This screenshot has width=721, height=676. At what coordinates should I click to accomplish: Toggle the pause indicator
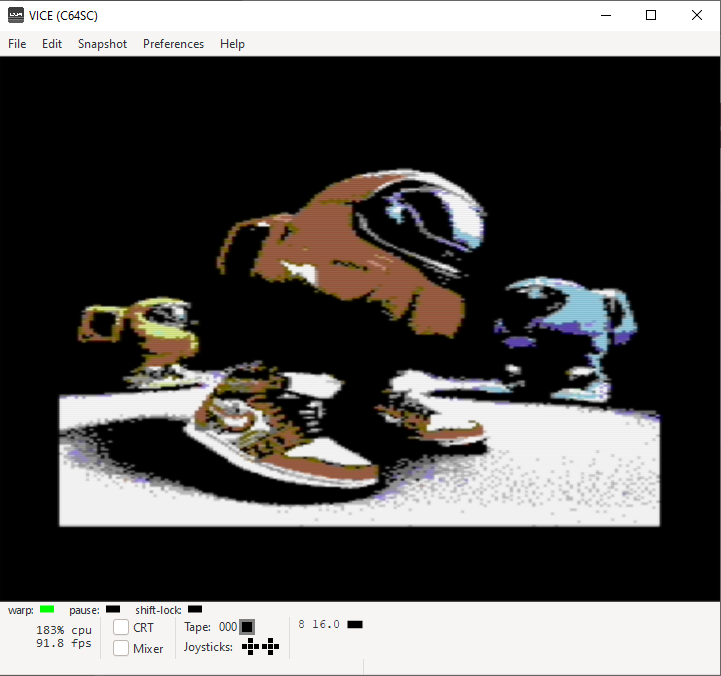coord(113,609)
